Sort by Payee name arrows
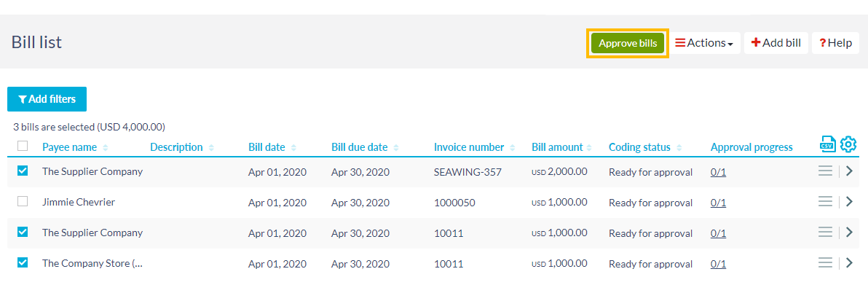868x285 pixels. tap(105, 148)
